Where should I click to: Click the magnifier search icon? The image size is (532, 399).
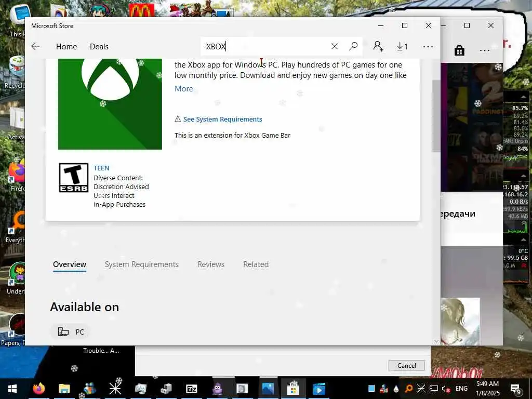coord(353,46)
